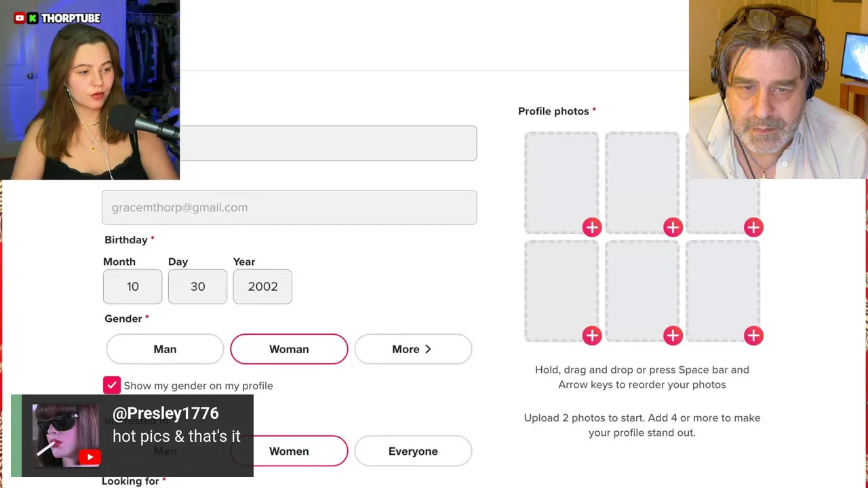Click YouTube icon on chat avatar

point(90,457)
